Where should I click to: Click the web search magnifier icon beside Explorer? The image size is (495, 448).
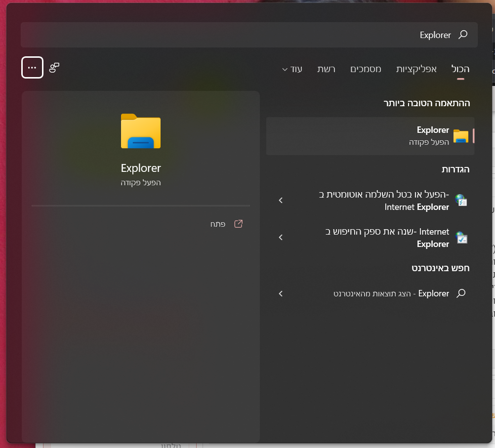[x=461, y=293]
